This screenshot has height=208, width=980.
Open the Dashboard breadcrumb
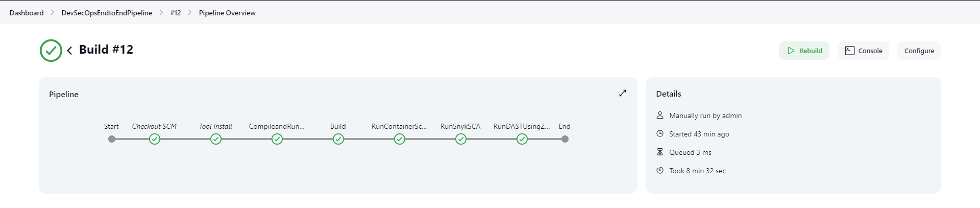[x=27, y=13]
